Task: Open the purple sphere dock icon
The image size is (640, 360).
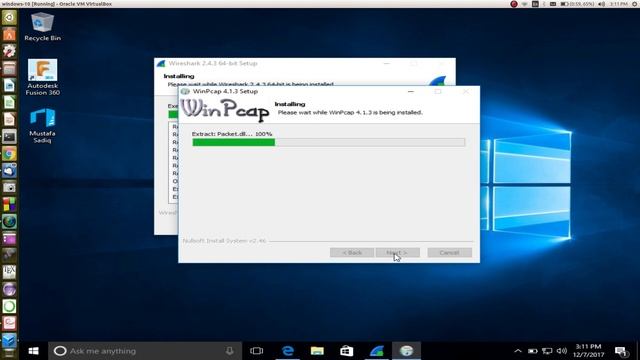Action: [x=9, y=289]
